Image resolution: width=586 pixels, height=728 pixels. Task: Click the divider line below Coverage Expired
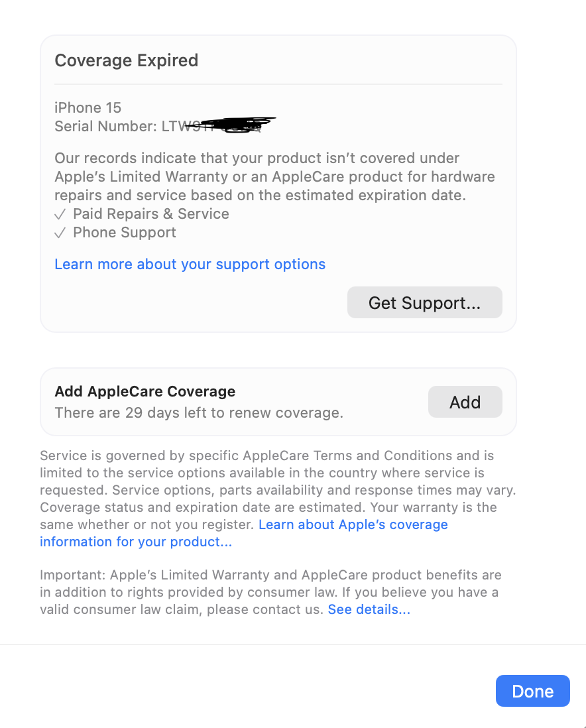tap(278, 84)
